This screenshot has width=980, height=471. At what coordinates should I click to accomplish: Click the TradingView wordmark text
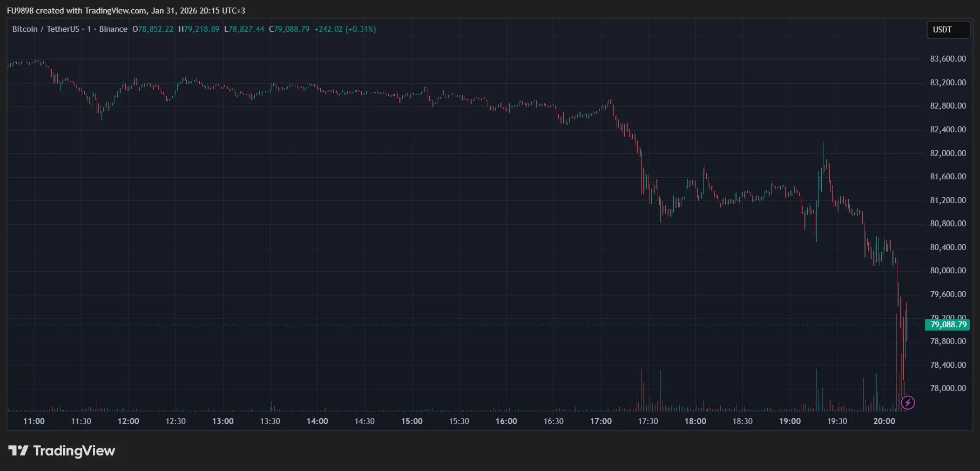(x=74, y=450)
